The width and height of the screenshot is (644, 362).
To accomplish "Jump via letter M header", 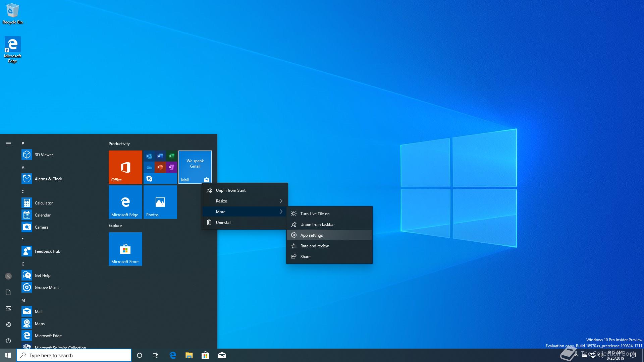I will click(x=23, y=300).
